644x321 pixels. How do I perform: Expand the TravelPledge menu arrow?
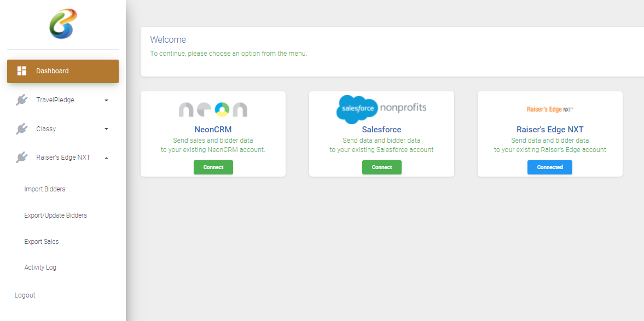click(106, 100)
